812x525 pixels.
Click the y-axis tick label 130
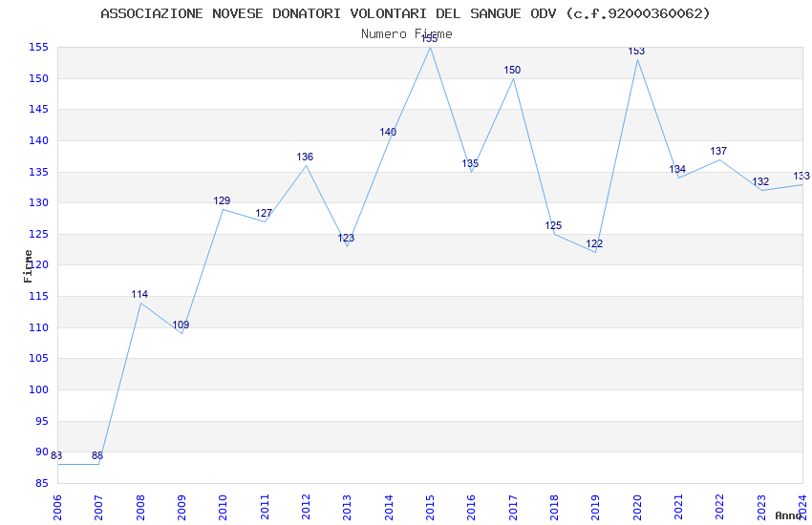point(38,202)
